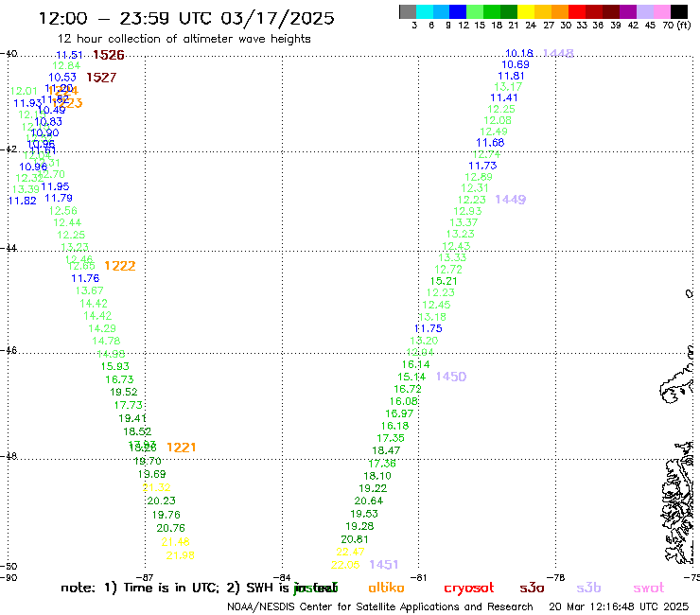Viewport: 700px width, 615px height.
Task: Select the 'cryosat' satellite legend label
Action: 469,589
